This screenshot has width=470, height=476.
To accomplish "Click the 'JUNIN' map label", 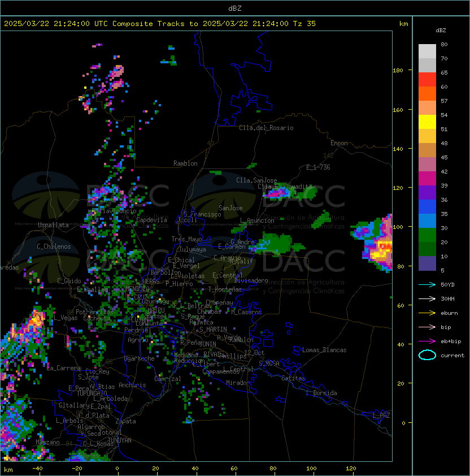I will pos(207,344).
